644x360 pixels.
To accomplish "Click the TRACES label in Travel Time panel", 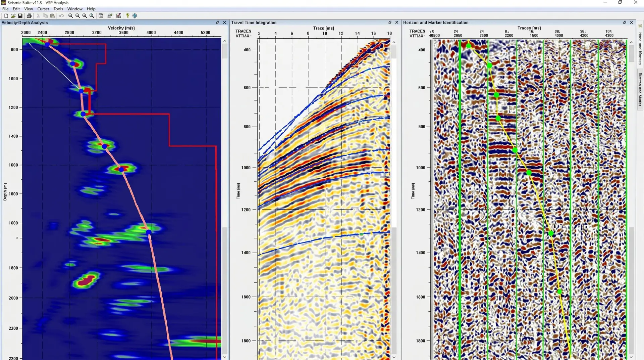I will (x=243, y=31).
